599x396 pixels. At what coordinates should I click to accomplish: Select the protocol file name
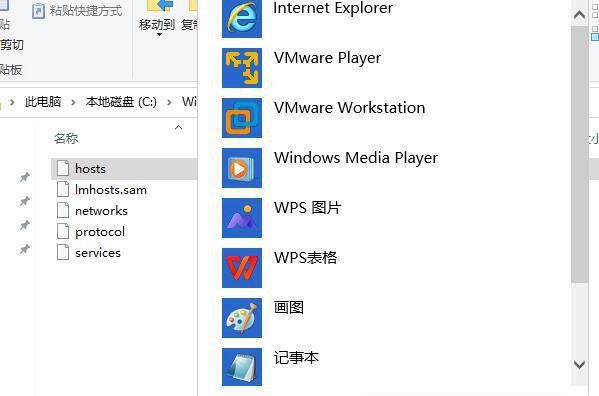(x=100, y=232)
